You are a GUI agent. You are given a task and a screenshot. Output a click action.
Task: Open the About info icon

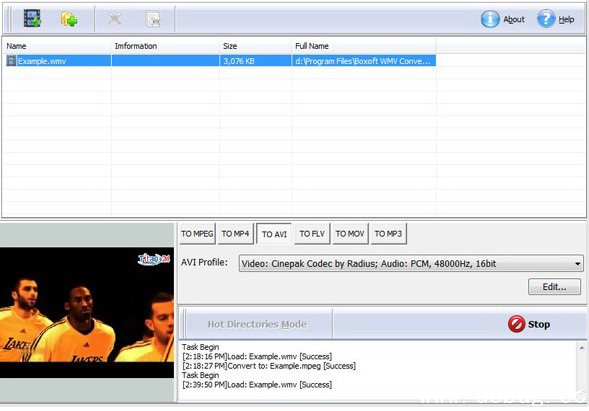click(x=490, y=19)
